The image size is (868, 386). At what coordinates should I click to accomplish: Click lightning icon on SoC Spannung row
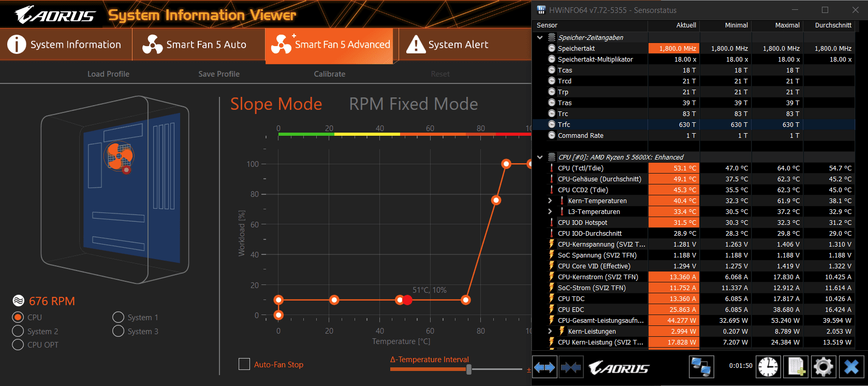coord(552,255)
